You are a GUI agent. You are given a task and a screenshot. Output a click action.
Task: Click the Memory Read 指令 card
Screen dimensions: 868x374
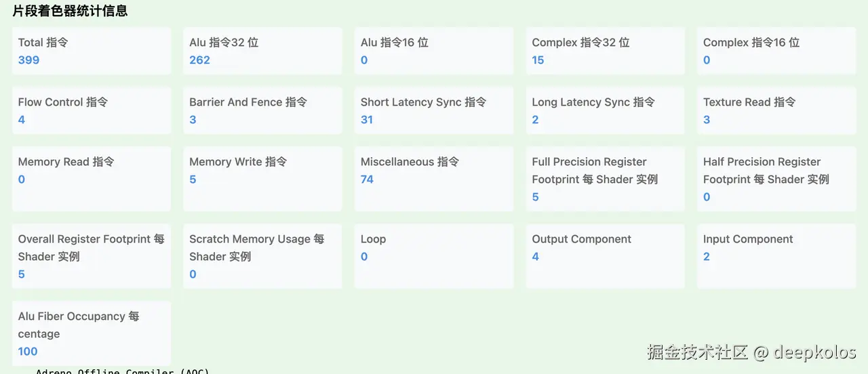coord(92,179)
